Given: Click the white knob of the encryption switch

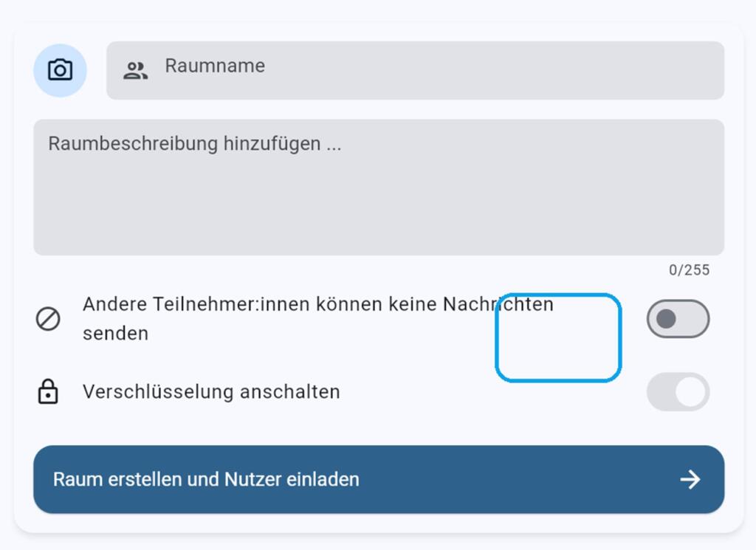Looking at the screenshot, I should click(x=690, y=391).
